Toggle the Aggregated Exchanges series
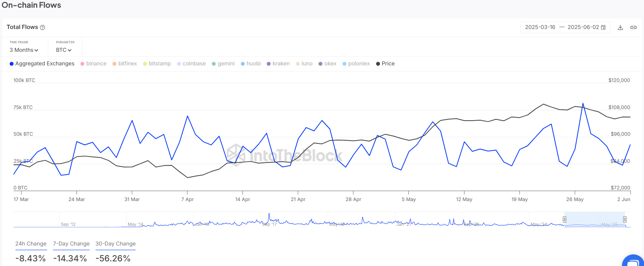This screenshot has width=644, height=266. pyautogui.click(x=42, y=64)
